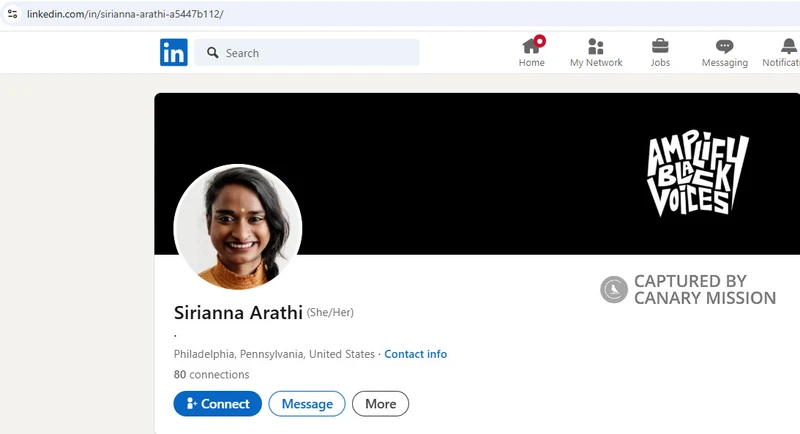Click the LinkedIn logo icon
The width and height of the screenshot is (800, 434).
[173, 53]
